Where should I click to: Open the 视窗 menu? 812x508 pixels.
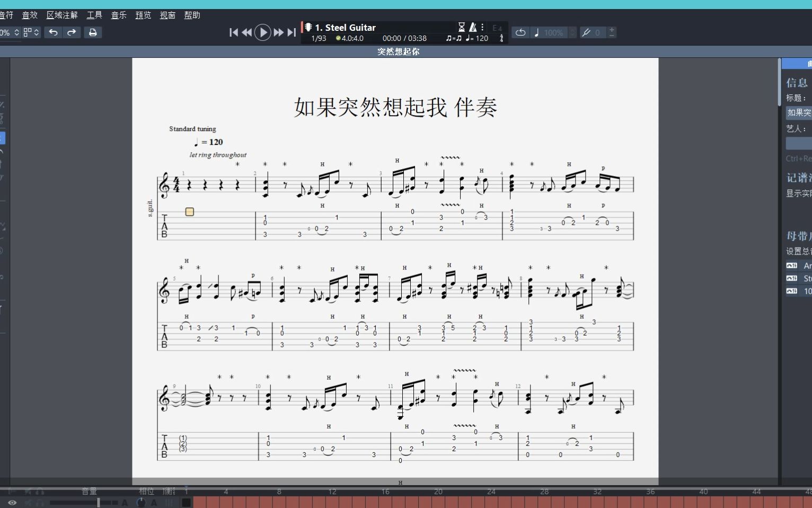pos(167,15)
